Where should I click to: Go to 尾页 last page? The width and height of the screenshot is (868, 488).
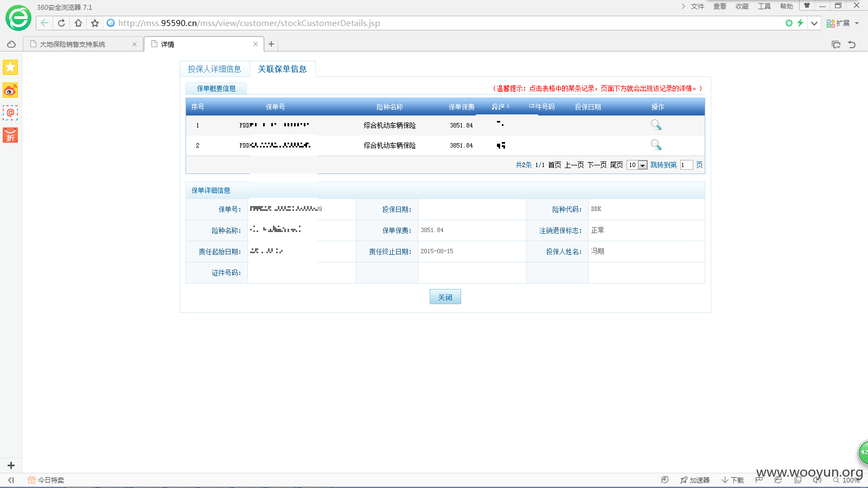617,165
